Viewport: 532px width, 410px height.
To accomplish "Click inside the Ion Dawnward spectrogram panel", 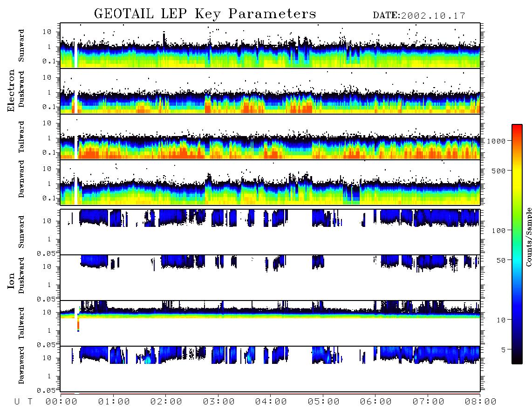I will click(x=270, y=369).
